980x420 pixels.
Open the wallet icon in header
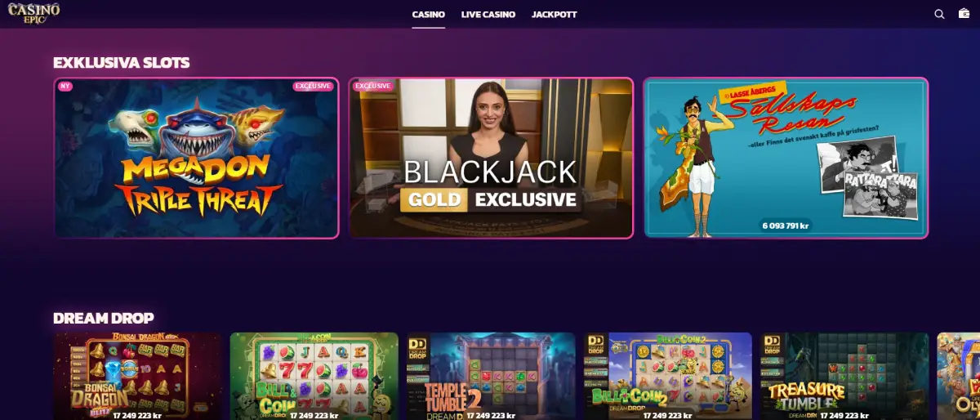click(964, 14)
